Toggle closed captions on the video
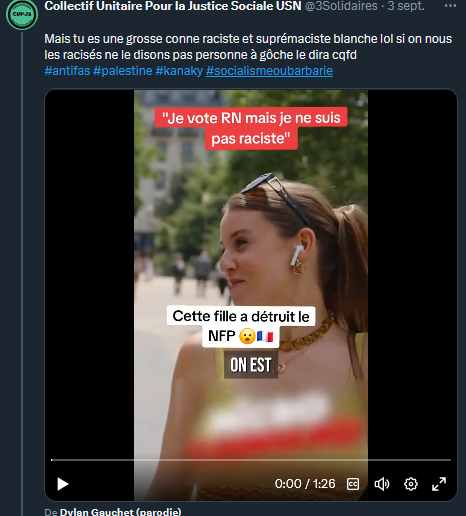 353,484
